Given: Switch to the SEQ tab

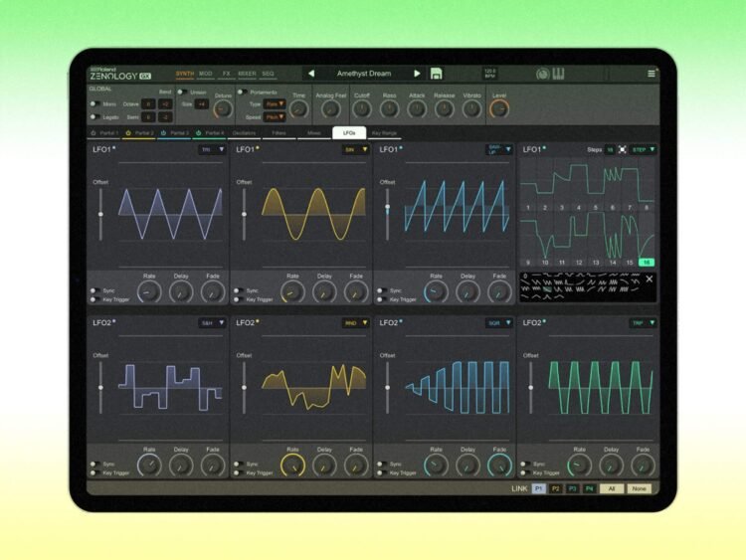Looking at the screenshot, I should pos(268,74).
